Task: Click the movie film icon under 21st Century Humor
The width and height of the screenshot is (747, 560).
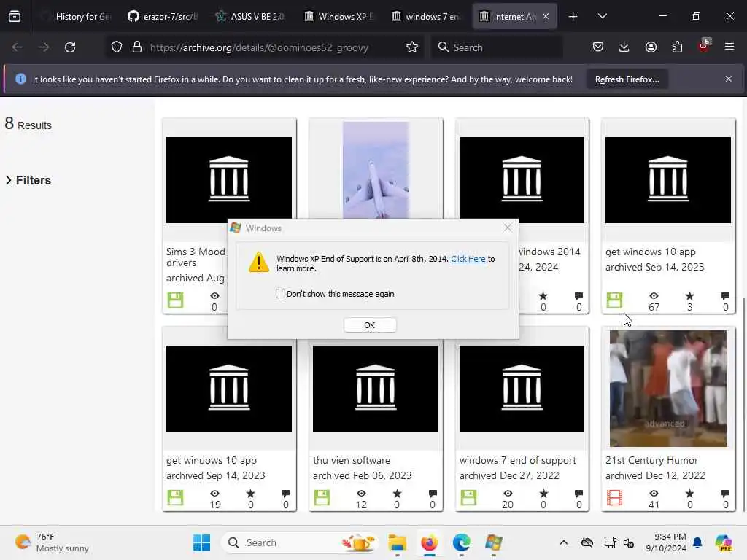Action: tap(614, 497)
